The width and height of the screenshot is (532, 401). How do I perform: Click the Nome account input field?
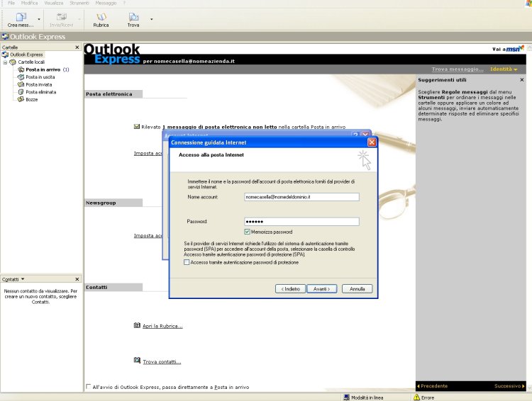(301, 197)
